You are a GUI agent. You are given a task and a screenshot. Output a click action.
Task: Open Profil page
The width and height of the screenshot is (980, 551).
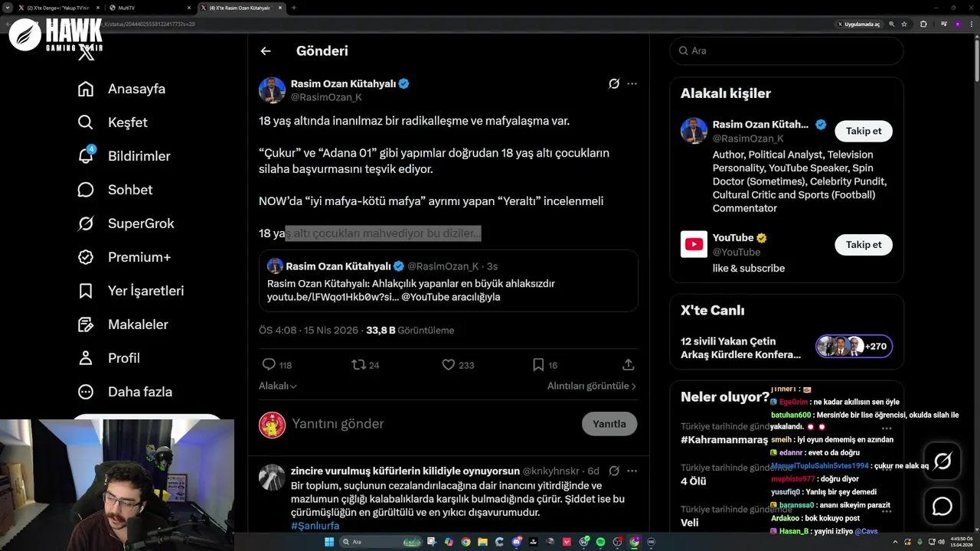109,358
